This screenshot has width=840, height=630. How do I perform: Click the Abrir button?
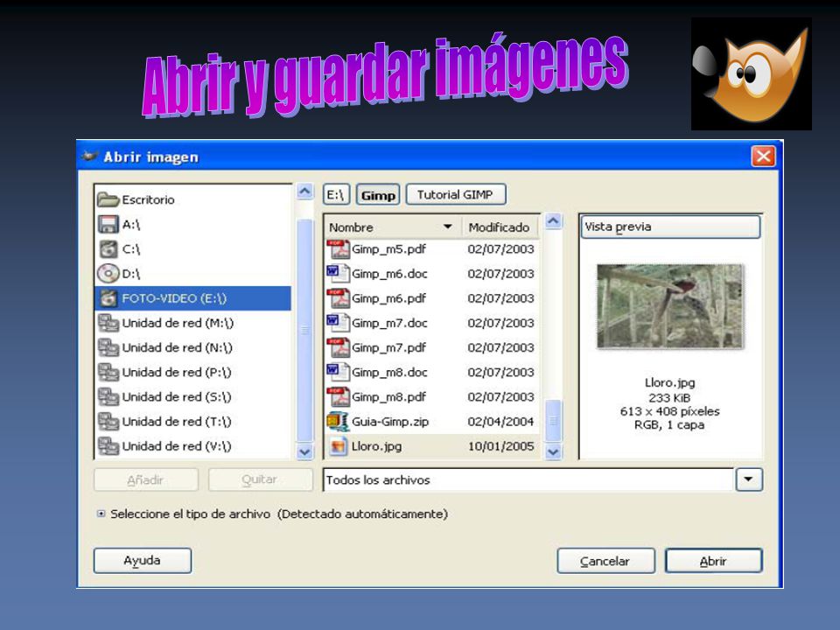714,561
